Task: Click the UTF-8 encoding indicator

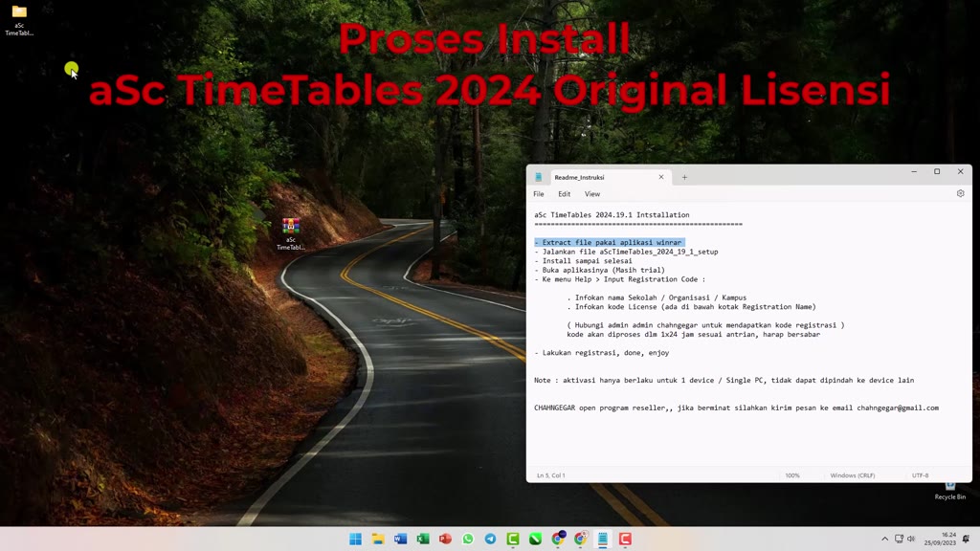Action: [x=920, y=474]
